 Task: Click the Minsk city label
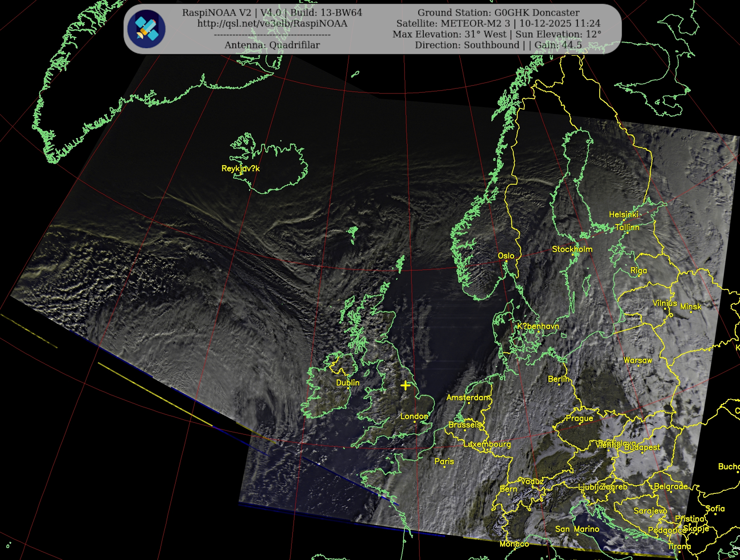691,307
